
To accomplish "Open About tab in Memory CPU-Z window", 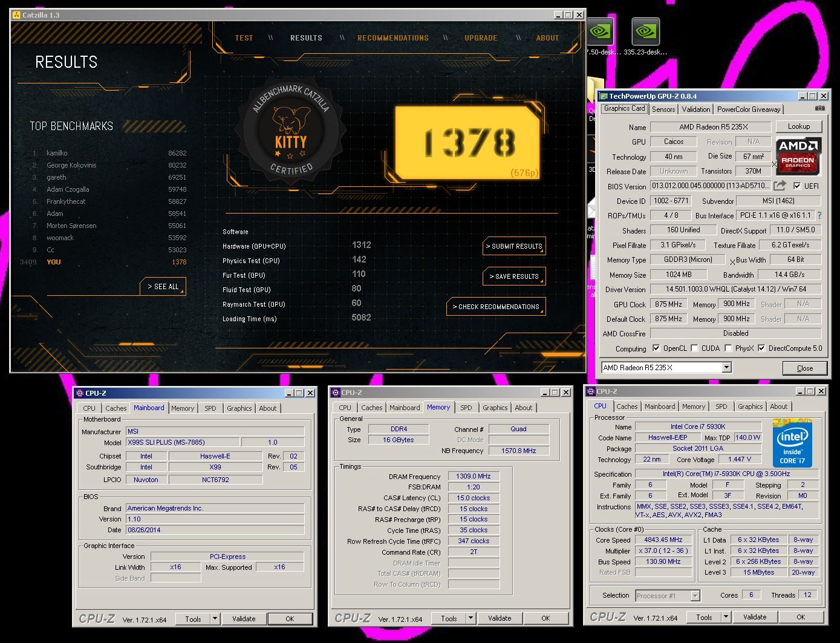I will click(x=524, y=408).
